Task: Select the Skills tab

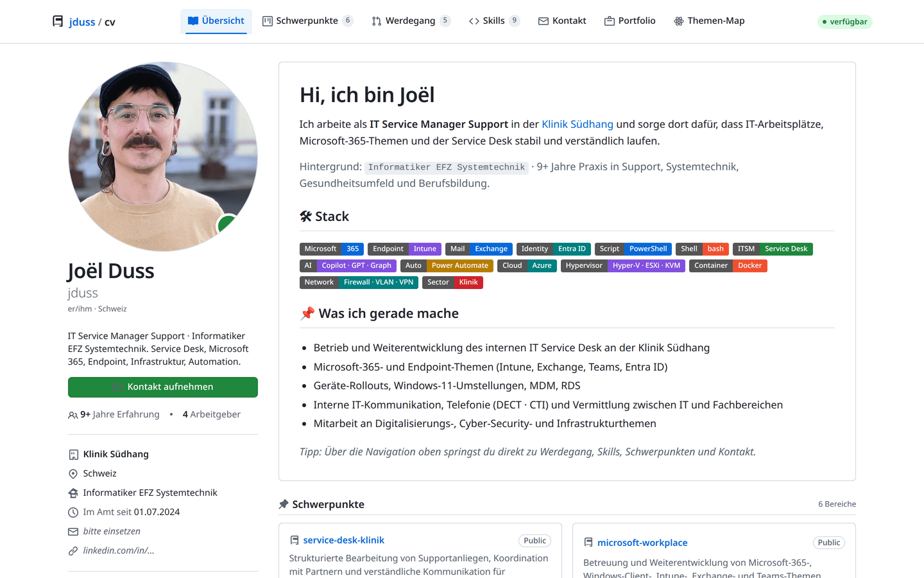Action: [494, 21]
